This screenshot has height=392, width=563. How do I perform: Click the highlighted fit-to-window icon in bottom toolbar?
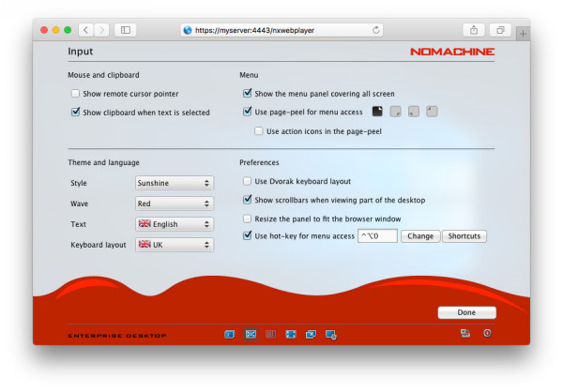[251, 335]
